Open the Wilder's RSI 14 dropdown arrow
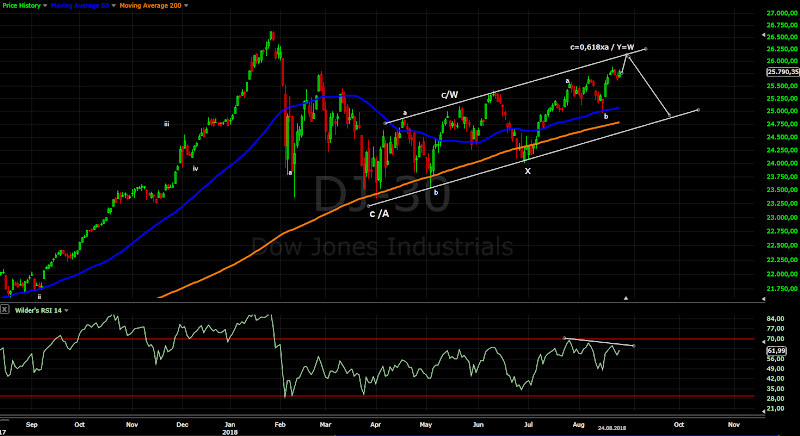Viewport: 800px width, 436px height. (66, 310)
